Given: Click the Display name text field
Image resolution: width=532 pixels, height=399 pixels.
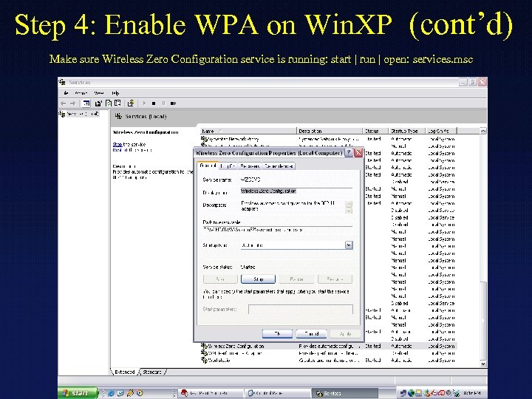Looking at the screenshot, I should (x=296, y=191).
